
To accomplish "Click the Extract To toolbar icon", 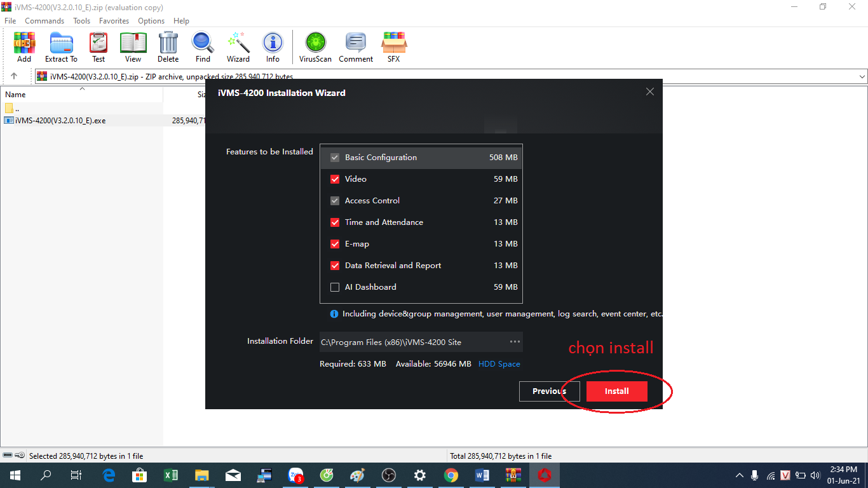I will point(61,48).
